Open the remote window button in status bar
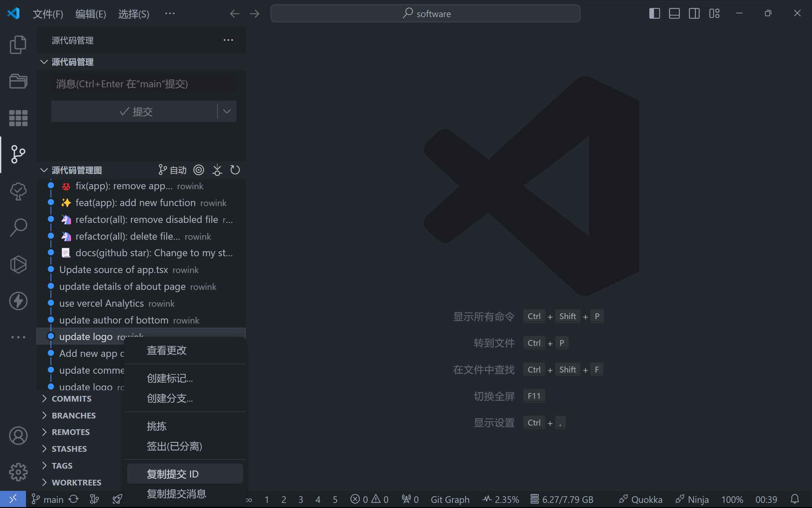 [x=13, y=499]
